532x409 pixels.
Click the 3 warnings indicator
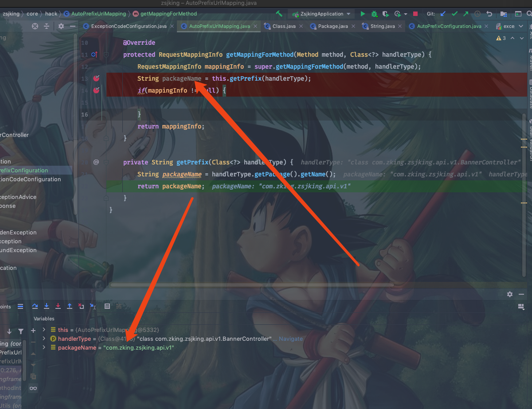(x=501, y=38)
